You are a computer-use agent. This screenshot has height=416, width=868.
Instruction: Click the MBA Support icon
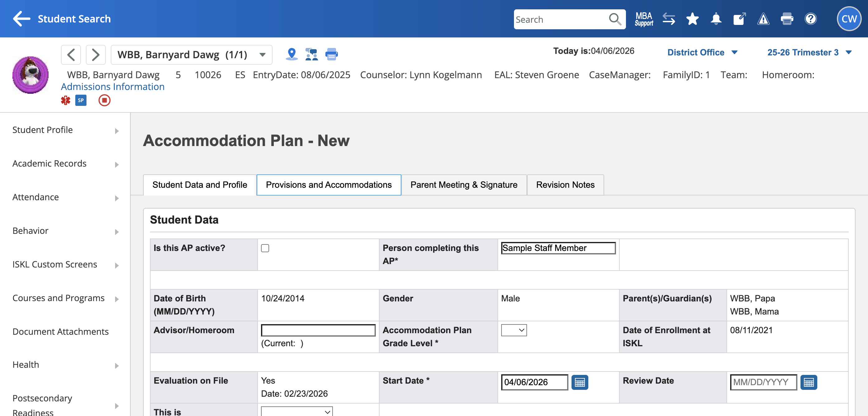pyautogui.click(x=644, y=19)
